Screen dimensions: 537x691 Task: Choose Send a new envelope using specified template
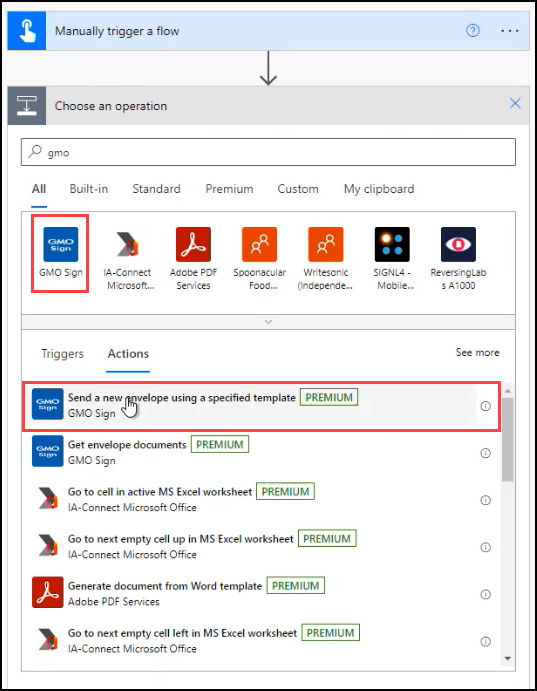(261, 406)
